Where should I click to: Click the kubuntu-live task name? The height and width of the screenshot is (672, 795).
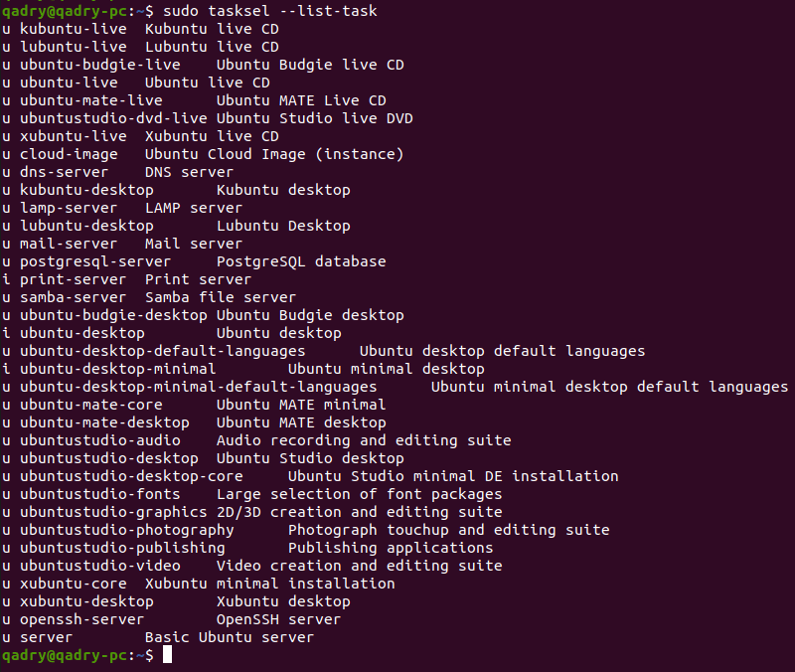click(73, 29)
